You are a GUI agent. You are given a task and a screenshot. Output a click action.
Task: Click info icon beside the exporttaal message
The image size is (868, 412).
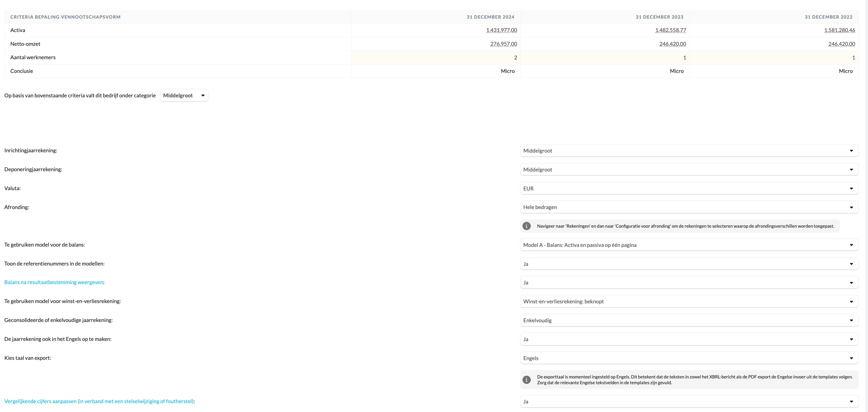click(x=526, y=380)
